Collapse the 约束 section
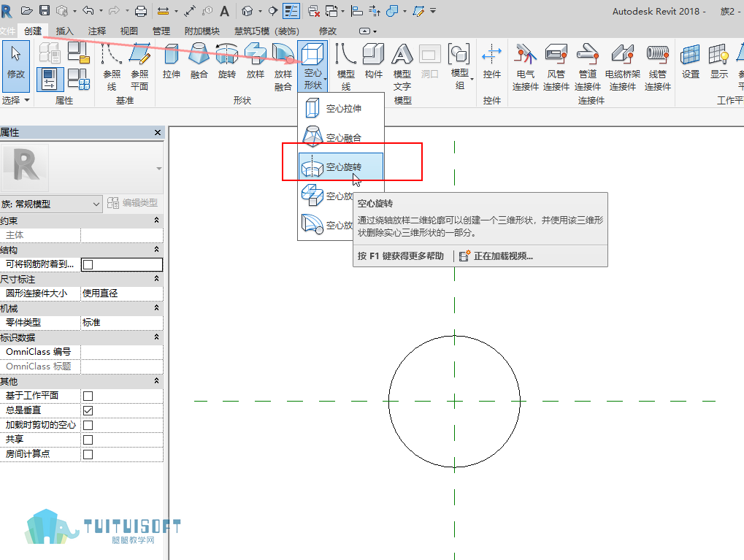This screenshot has height=560, width=744. tap(156, 220)
